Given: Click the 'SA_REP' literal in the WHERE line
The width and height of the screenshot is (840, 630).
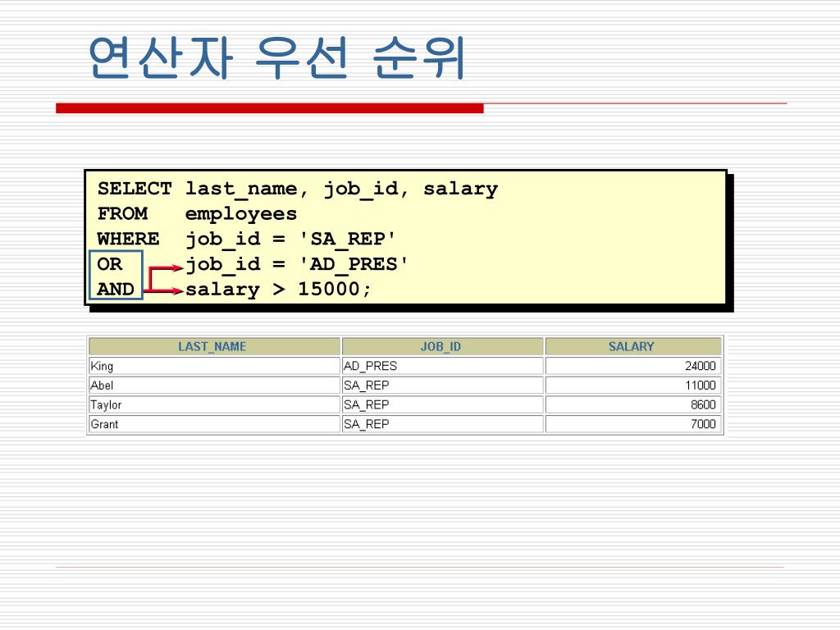Looking at the screenshot, I should [x=348, y=239].
